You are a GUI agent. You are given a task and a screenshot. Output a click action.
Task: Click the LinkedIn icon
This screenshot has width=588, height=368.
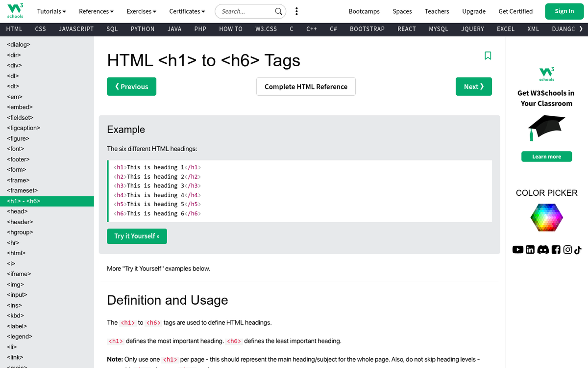click(530, 250)
